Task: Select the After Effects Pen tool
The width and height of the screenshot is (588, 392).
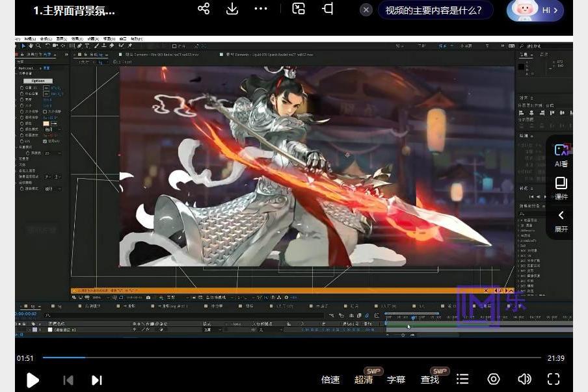Action: (x=79, y=46)
